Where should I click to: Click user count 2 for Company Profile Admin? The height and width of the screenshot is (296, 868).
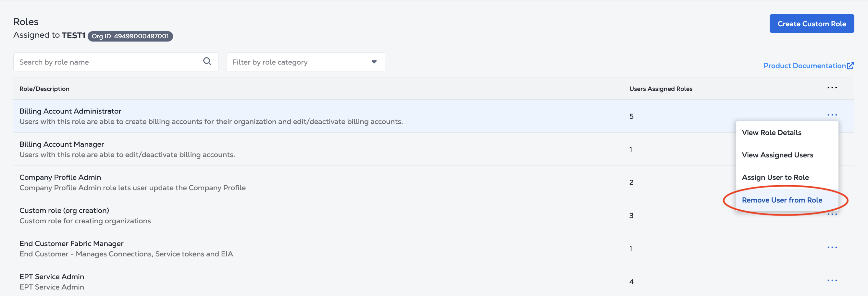coord(631,182)
